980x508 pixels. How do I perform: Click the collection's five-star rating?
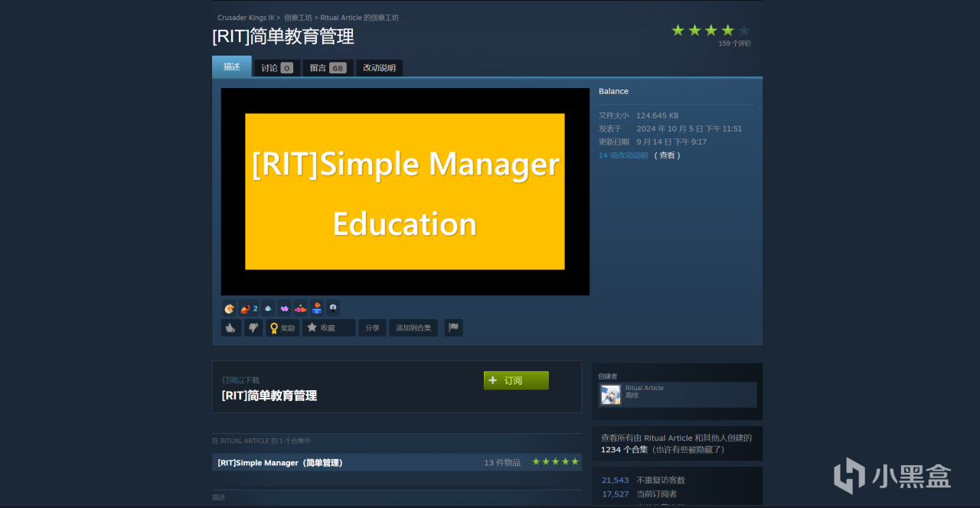pyautogui.click(x=556, y=461)
